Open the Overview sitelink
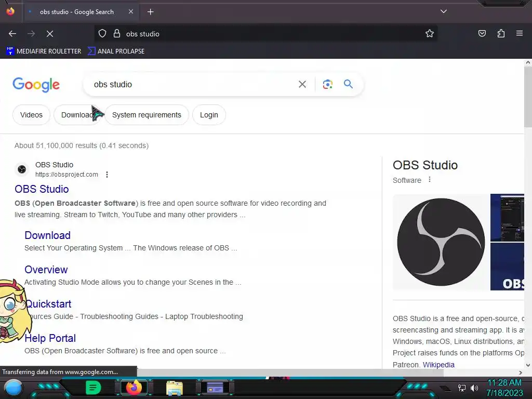 click(46, 270)
